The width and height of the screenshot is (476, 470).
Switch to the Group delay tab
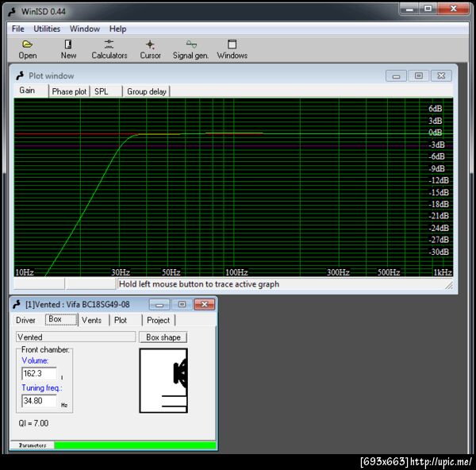(147, 91)
